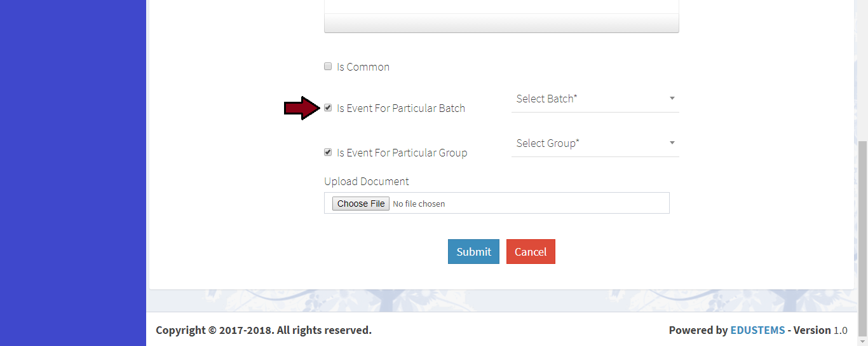Click the Select Group dropdown arrow
Viewport: 868px width, 346px height.
[x=672, y=143]
